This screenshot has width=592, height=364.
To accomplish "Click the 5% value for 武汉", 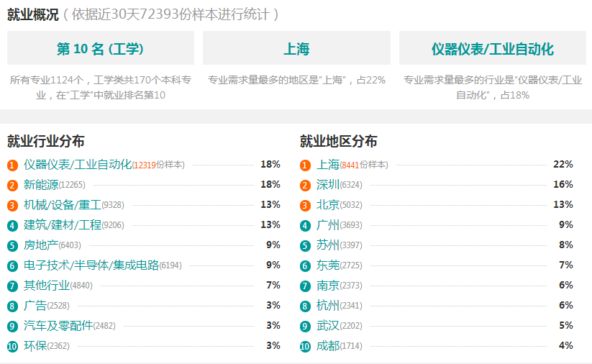I will click(x=566, y=325).
